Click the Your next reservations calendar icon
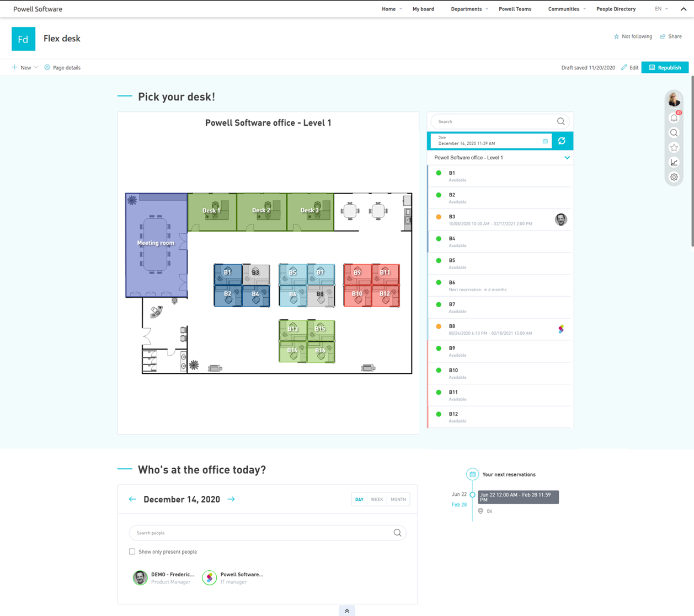The image size is (694, 616). point(472,474)
